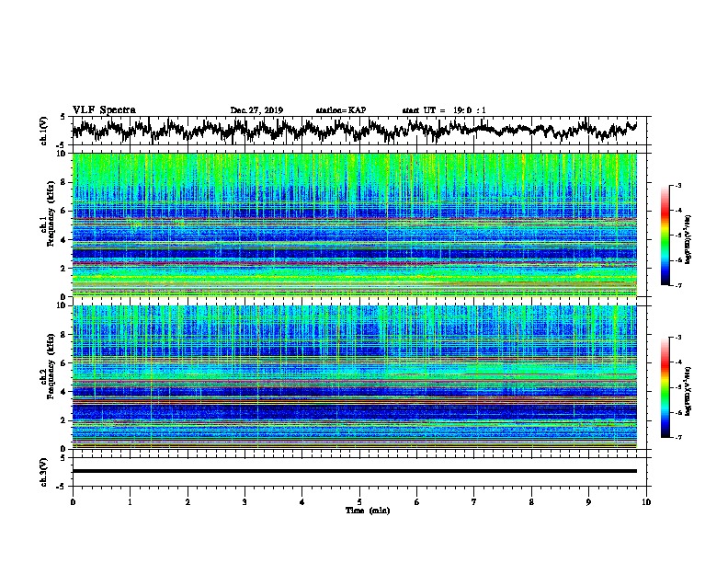The height and width of the screenshot is (563, 728).
Task: Click the "-3" label on ch.2 color scale
Action: 678,338
